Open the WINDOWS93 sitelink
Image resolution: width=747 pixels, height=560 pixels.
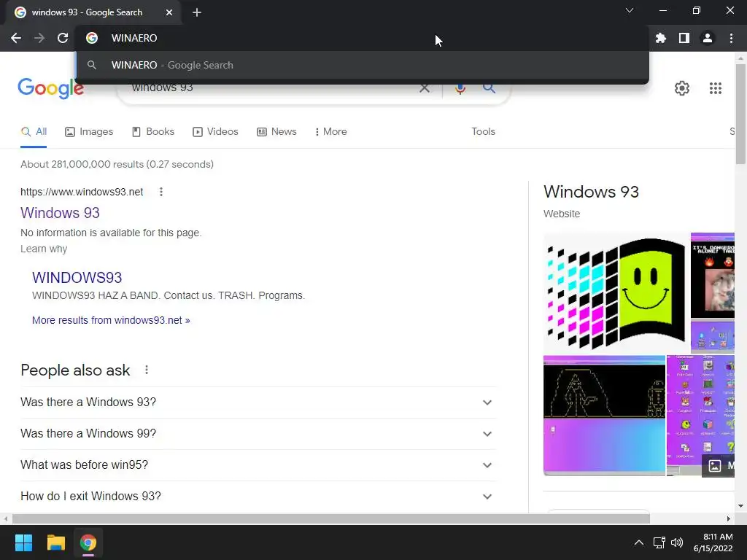[77, 278]
